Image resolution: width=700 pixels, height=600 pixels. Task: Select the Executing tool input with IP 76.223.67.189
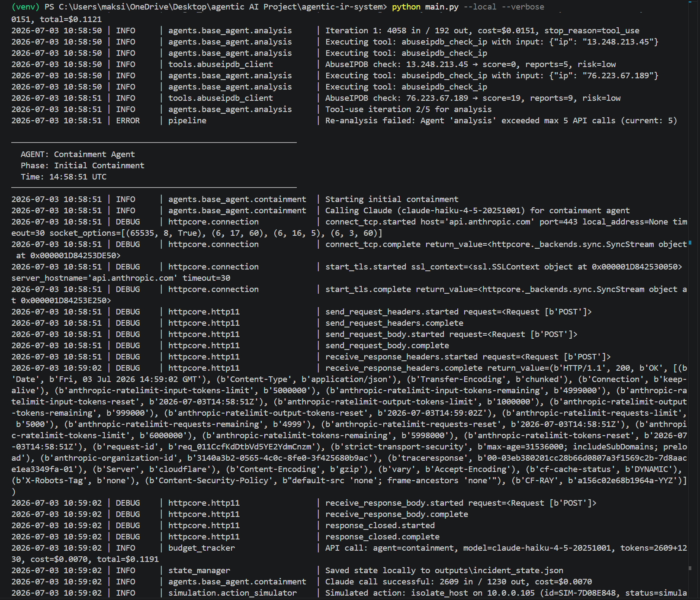(x=492, y=75)
